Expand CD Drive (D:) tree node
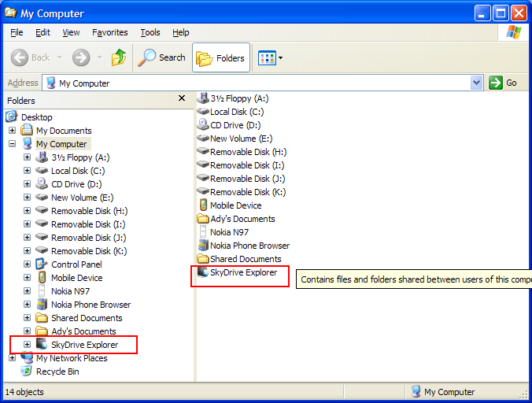This screenshot has height=403, width=532. 27,184
